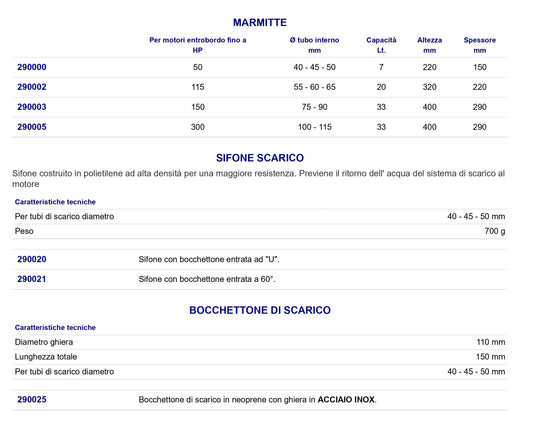Viewport: 533px width, 442px height.
Task: Click the SIFONE SCARICO heading
Action: point(260,158)
